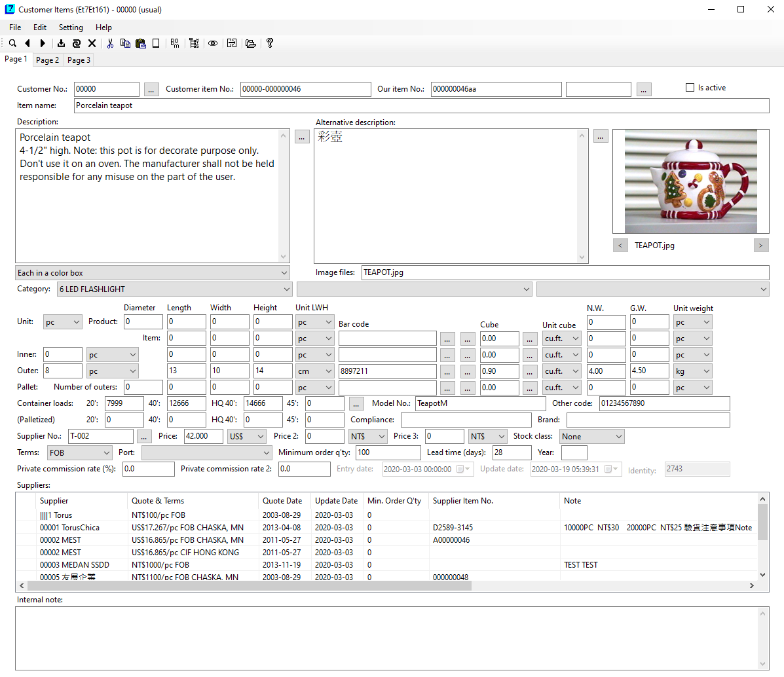Show previous image with < button

click(x=620, y=246)
